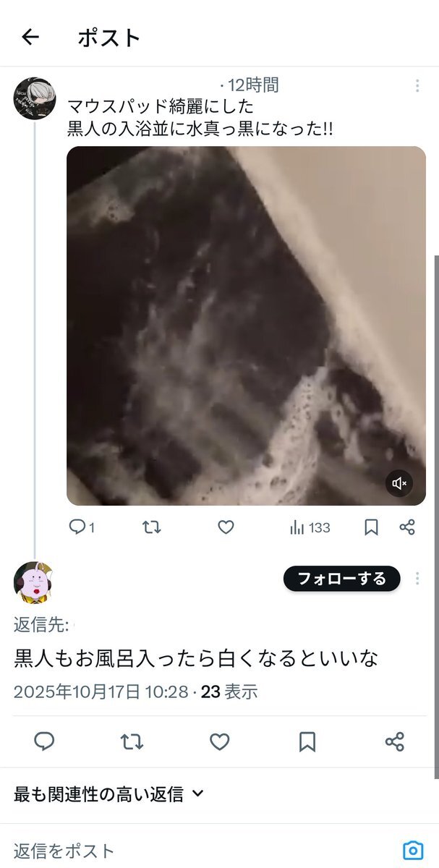The width and height of the screenshot is (439, 868).
Task: Click the フォローする button
Action: (341, 579)
